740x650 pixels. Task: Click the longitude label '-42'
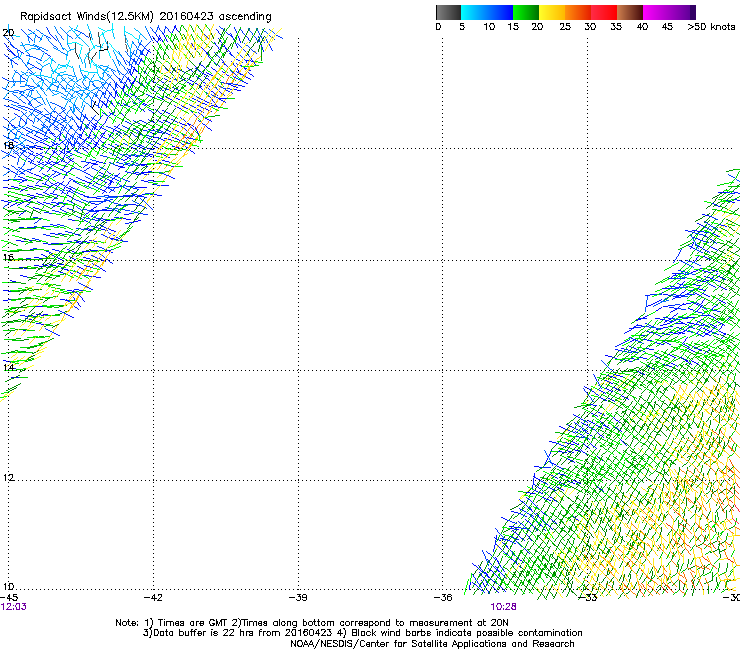click(x=153, y=598)
